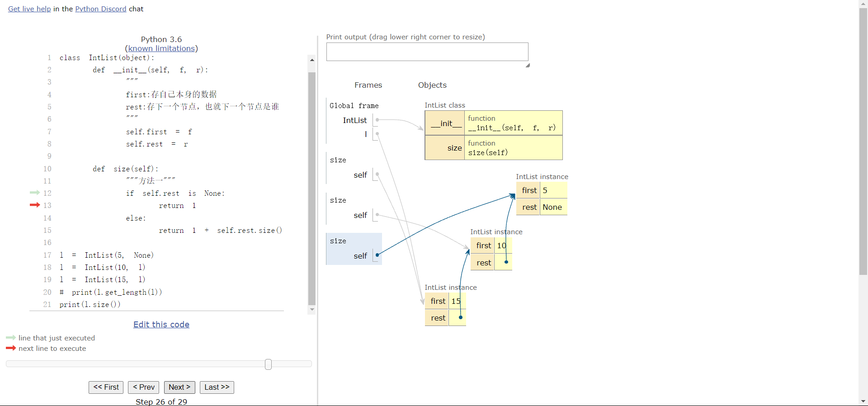Click code line 'self.rest = r'

pos(157,144)
